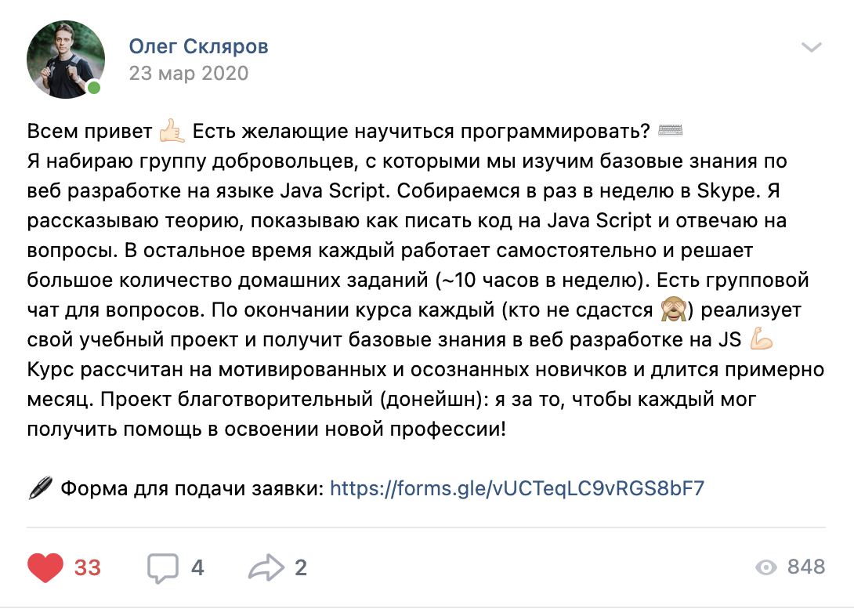
Task: Click the like count 33
Action: (88, 567)
